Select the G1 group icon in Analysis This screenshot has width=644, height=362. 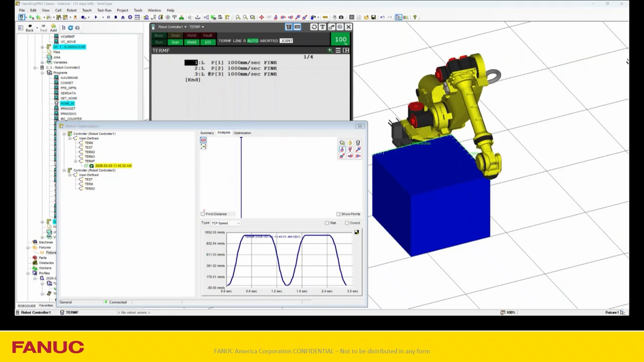(x=203, y=140)
